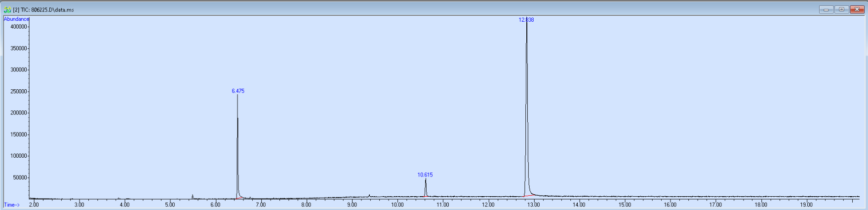Click the 10.00 time axis tick label
Viewport: 868px width, 210px height.
coord(397,205)
